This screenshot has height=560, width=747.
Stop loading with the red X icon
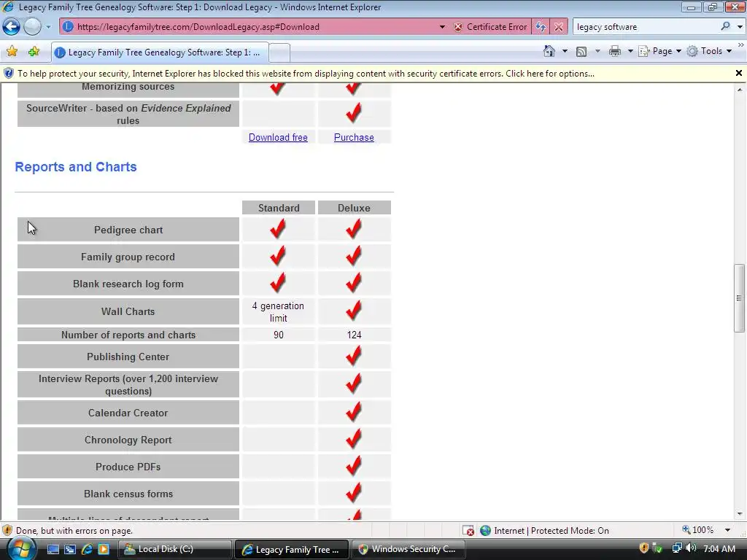click(x=558, y=27)
